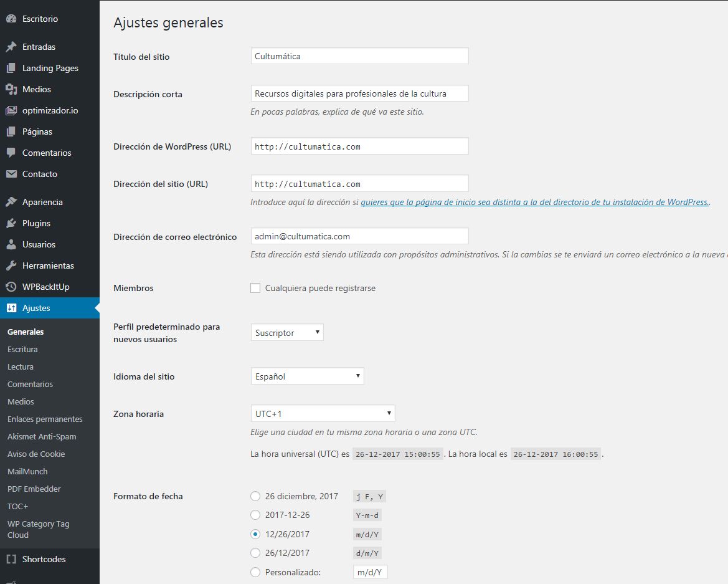Go to Enlaces permanentes settings submenu
The height and width of the screenshot is (584, 728).
[45, 419]
